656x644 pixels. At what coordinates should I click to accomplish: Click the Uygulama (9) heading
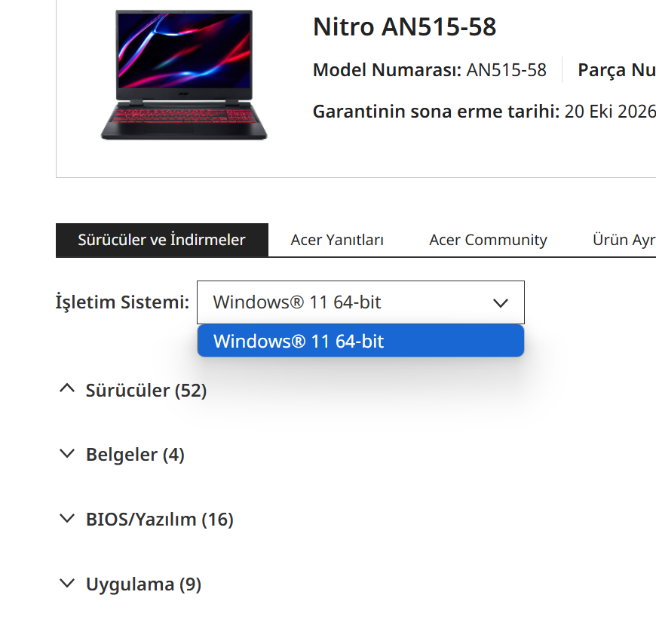click(x=143, y=584)
